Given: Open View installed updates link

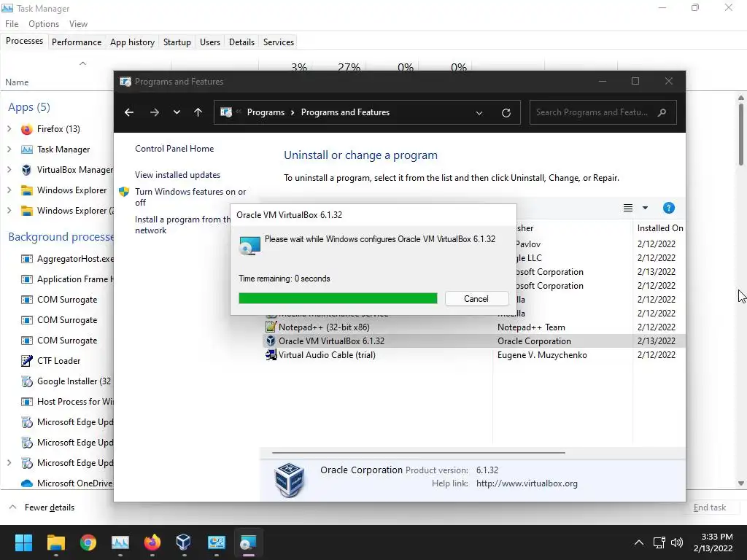Looking at the screenshot, I should pyautogui.click(x=177, y=175).
